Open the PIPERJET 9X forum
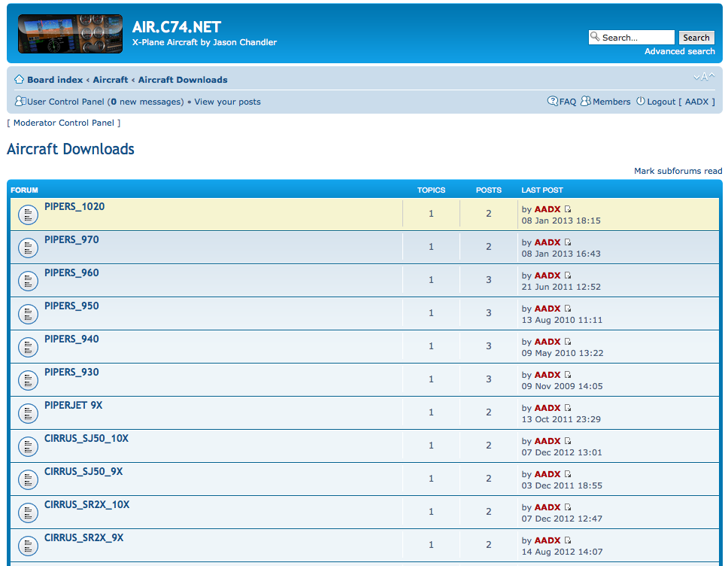This screenshot has width=728, height=566. [74, 405]
